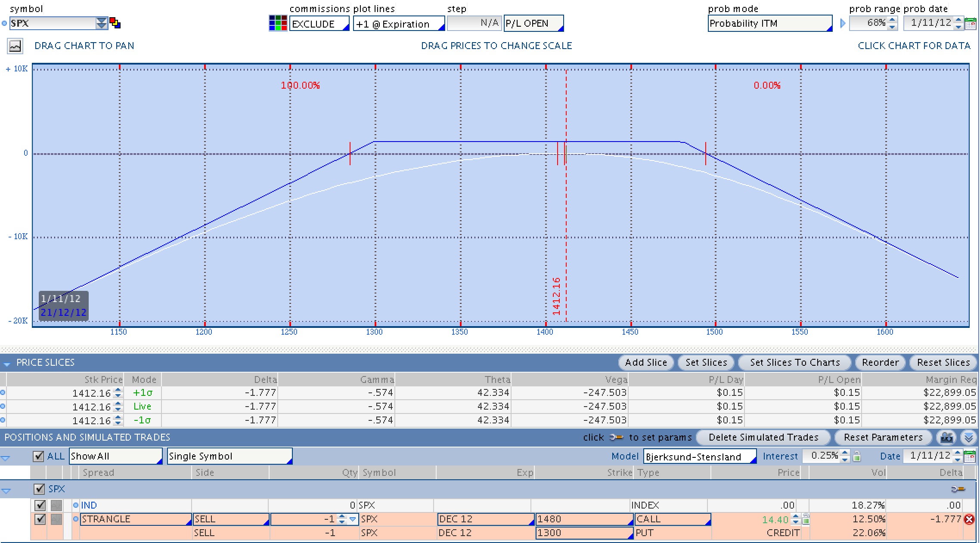Collapse the PRICE SLICES section
The width and height of the screenshot is (980, 543).
(x=6, y=364)
